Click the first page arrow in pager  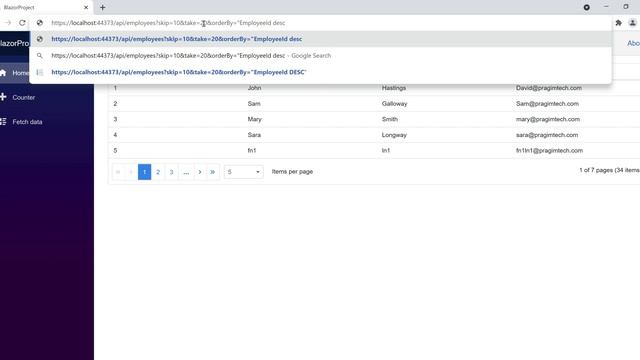pos(118,172)
